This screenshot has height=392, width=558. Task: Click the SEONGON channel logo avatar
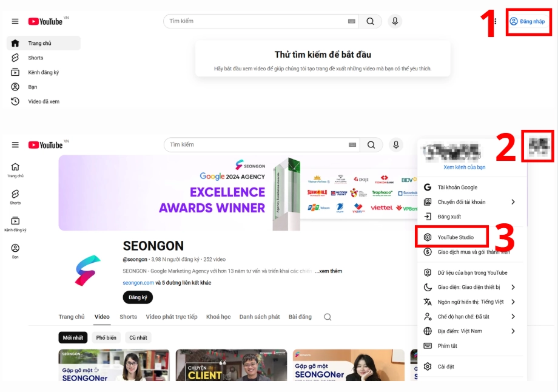87,270
